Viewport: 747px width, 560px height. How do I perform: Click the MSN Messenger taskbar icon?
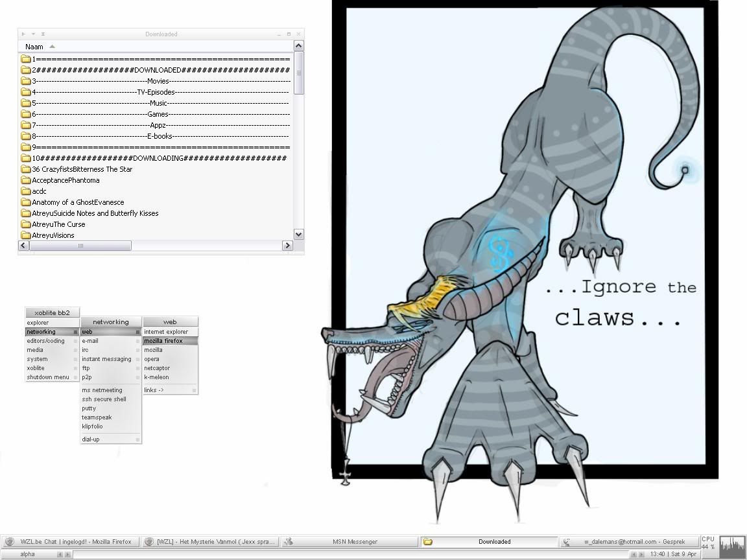point(288,541)
